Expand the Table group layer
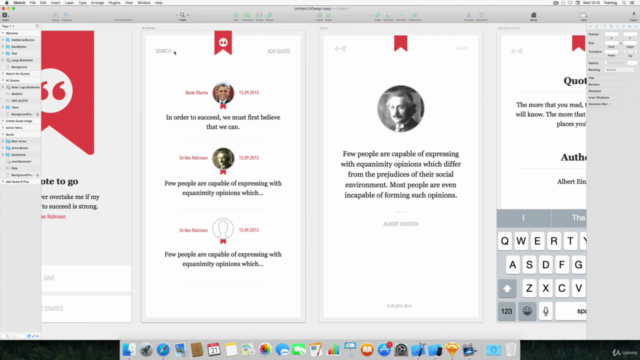Viewport: 640px width, 360px height. click(3, 107)
